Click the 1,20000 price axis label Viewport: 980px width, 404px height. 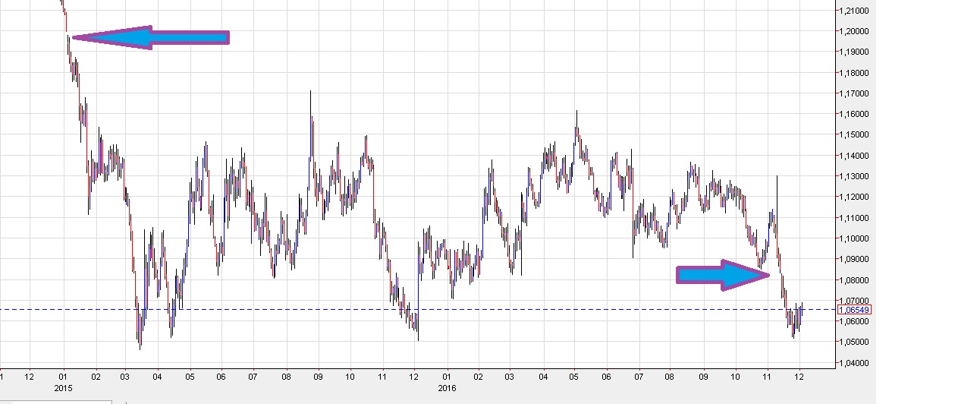tap(853, 31)
